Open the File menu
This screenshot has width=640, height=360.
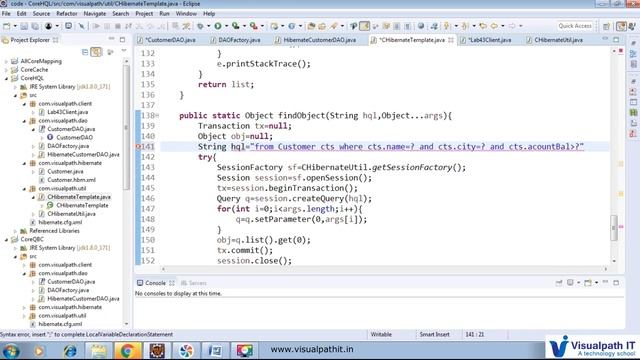point(6,13)
